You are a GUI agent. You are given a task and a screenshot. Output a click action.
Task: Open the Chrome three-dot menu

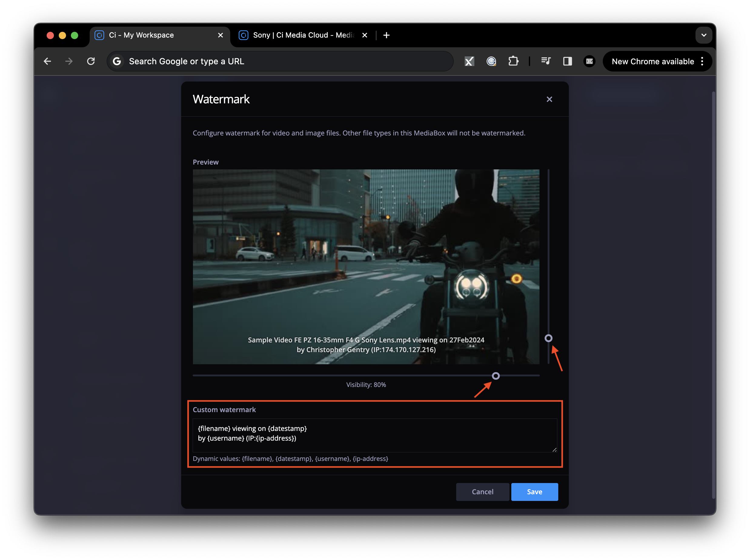(702, 61)
